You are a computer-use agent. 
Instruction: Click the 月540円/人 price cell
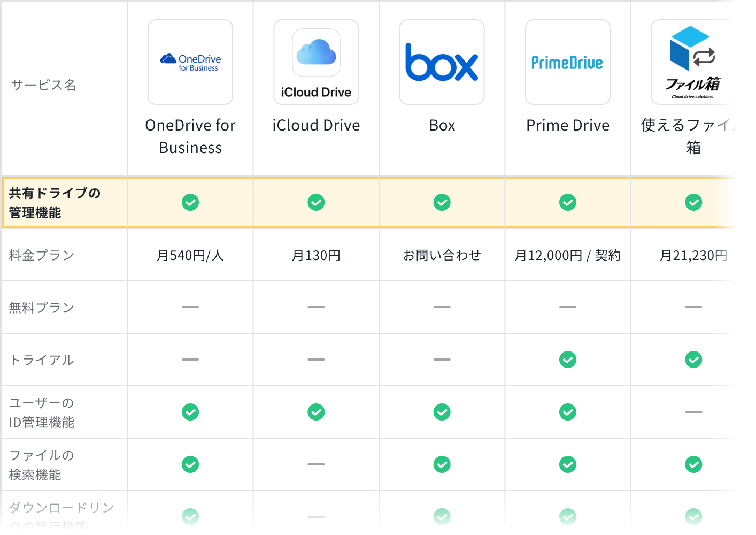[x=190, y=255]
